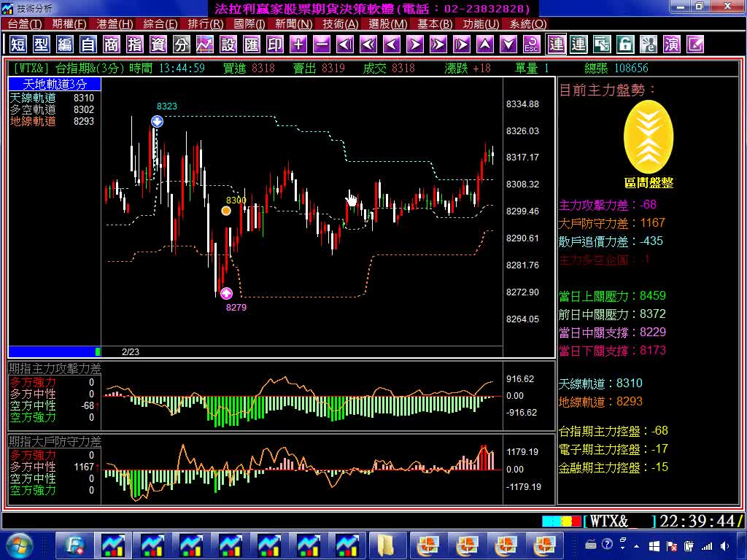
Task: Show hidden tray icons arrow
Action: (x=637, y=546)
